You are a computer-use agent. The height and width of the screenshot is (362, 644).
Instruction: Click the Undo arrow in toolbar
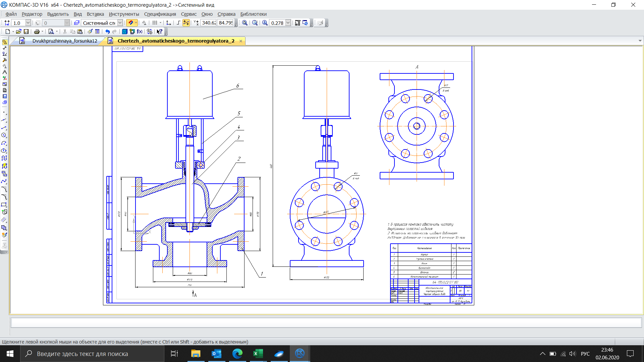[x=107, y=32]
